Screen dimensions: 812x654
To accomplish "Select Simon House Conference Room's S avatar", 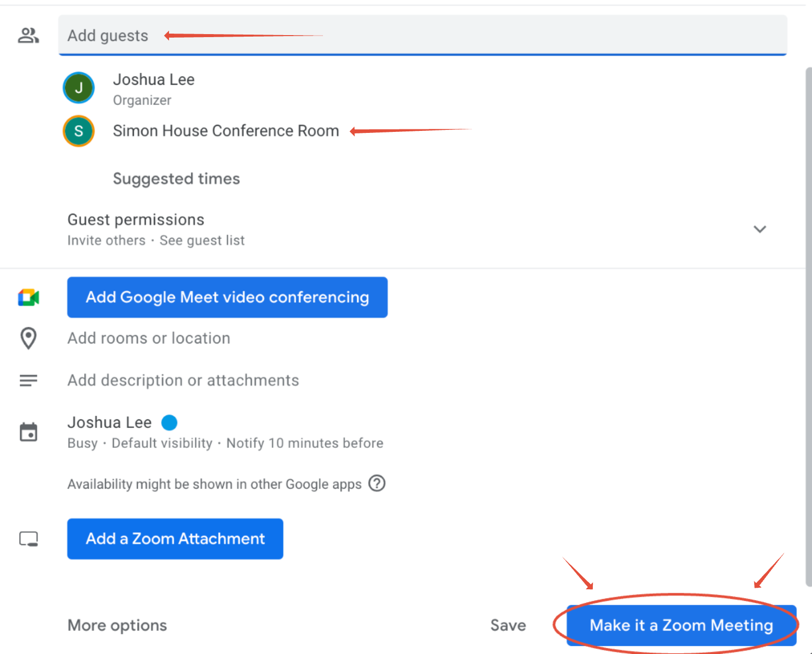I will 79,131.
